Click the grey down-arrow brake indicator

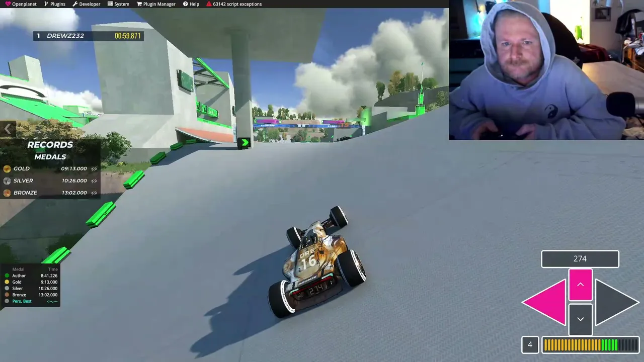(x=580, y=319)
